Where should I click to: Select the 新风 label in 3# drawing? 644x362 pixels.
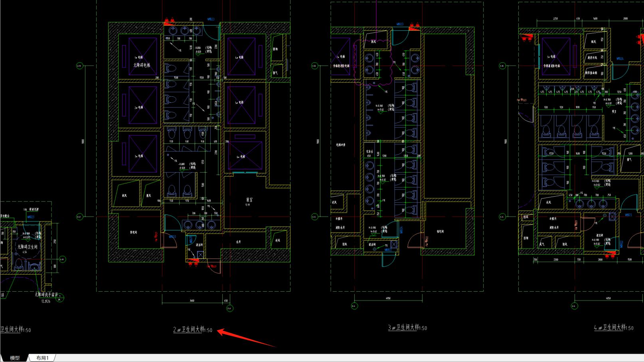coord(373,42)
